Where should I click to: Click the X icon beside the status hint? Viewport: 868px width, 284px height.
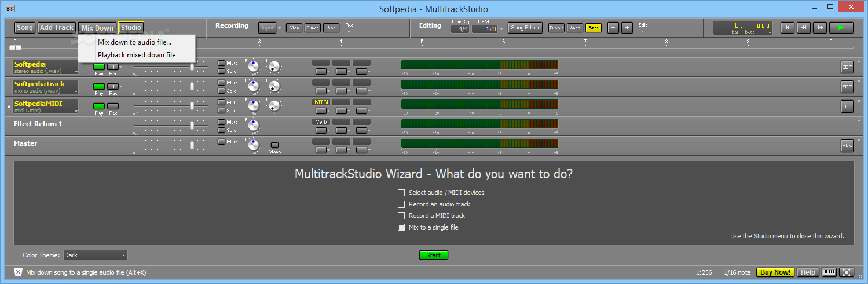[18, 272]
